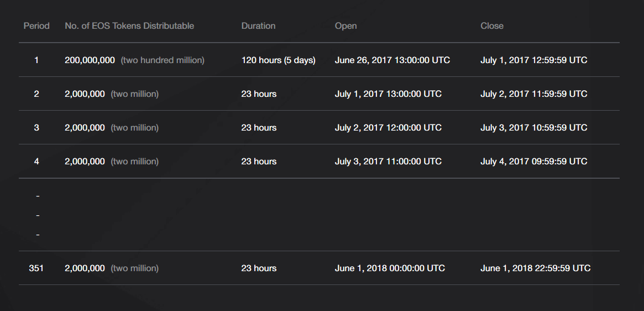Select period number 351 cell
644x311 pixels.
tap(36, 268)
